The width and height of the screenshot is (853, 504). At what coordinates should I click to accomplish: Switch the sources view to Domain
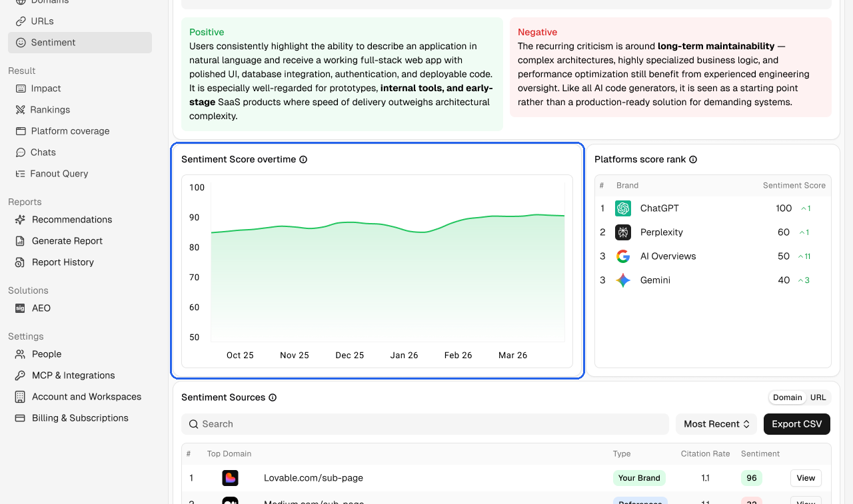[788, 397]
